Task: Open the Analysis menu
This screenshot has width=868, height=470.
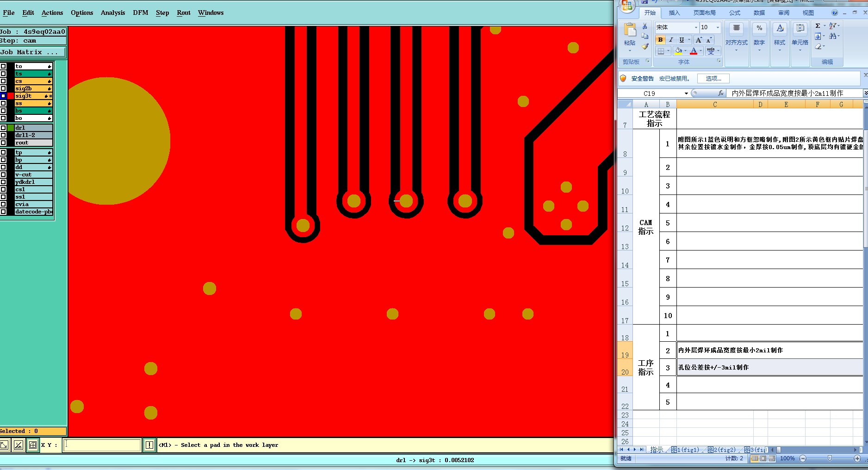Action: (x=113, y=13)
